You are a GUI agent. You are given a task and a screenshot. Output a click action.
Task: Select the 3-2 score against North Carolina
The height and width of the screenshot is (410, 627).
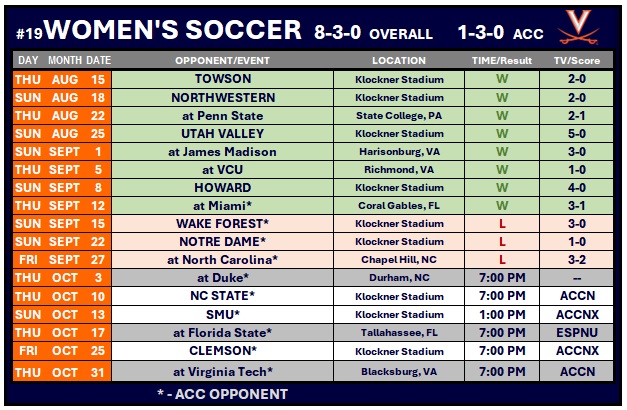coord(578,260)
